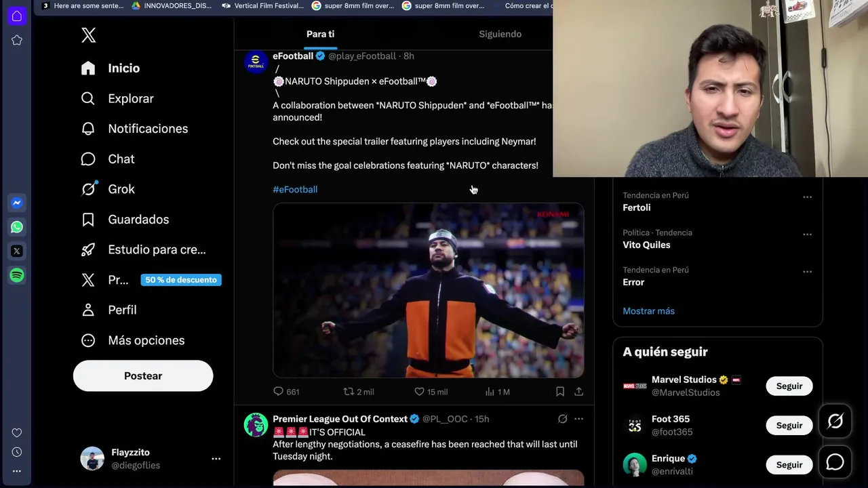Open options for Fertoli trend

pos(807,197)
